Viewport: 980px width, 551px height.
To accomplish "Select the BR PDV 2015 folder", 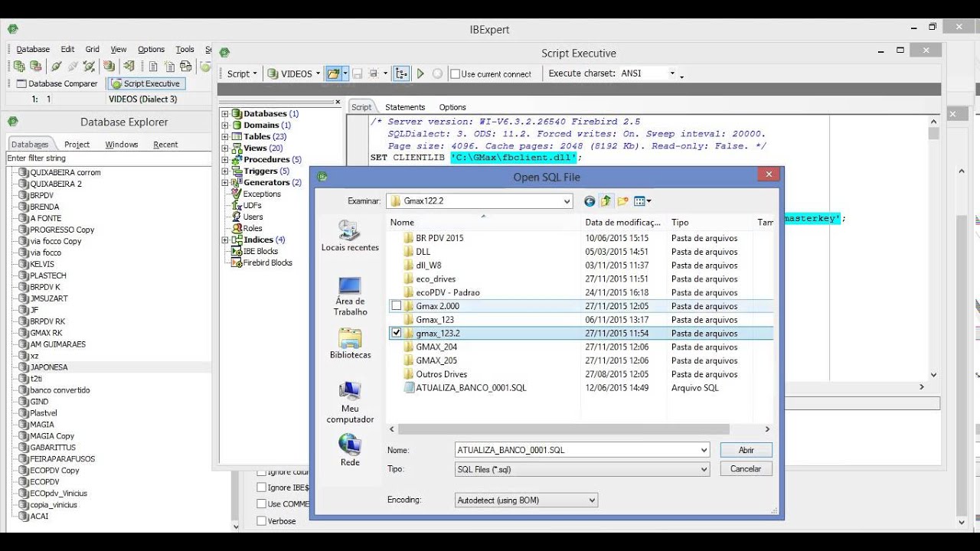I will 439,238.
